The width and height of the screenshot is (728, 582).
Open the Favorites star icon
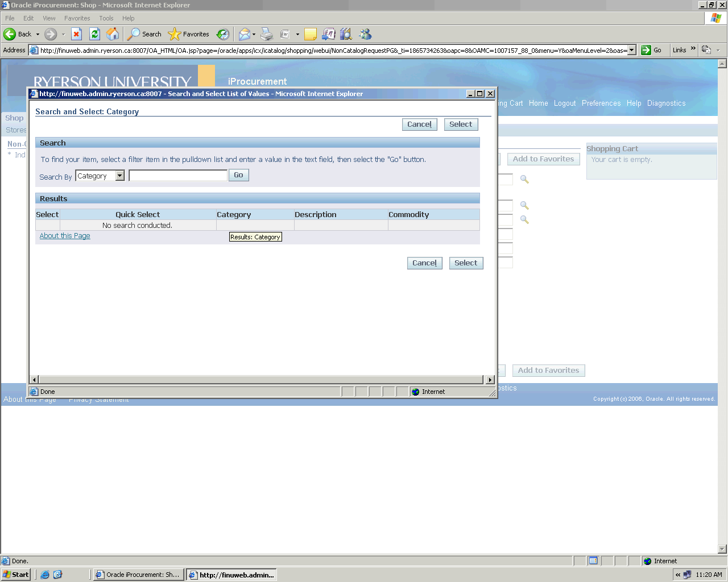(175, 34)
